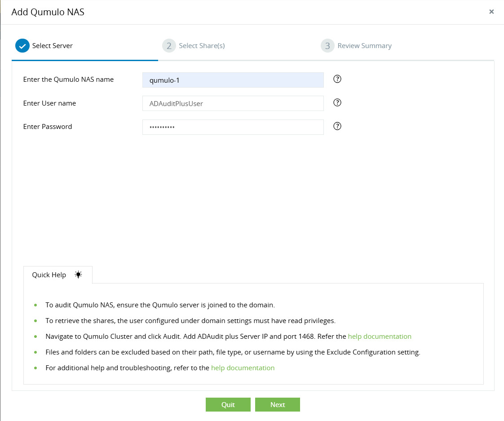Open the Review Summary step label
The width and height of the screenshot is (504, 421).
[x=364, y=46]
